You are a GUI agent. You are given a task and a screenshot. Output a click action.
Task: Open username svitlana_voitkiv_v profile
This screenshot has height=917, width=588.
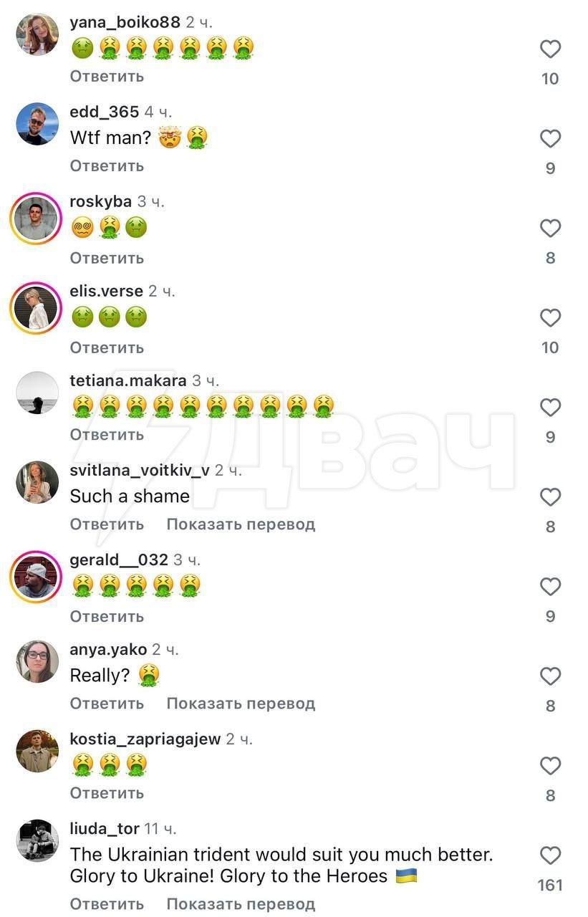click(140, 471)
